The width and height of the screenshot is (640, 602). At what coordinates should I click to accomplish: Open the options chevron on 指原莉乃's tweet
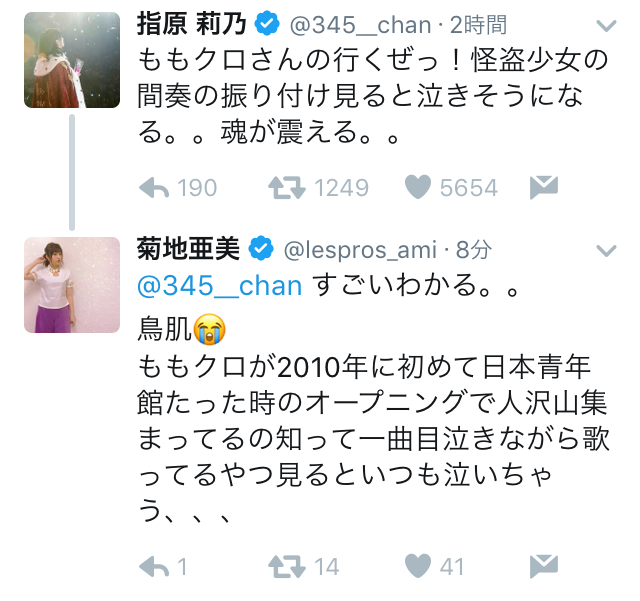click(606, 26)
